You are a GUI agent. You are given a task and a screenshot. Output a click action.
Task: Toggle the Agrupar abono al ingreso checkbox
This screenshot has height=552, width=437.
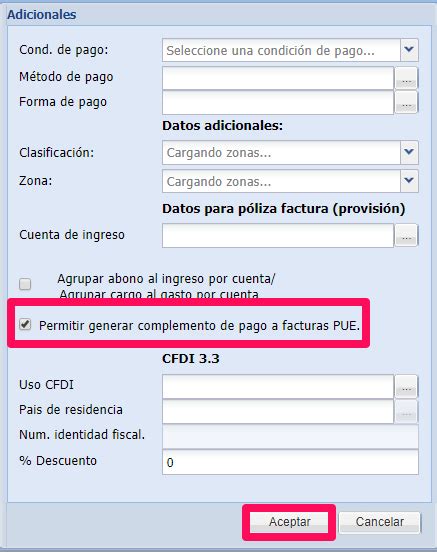[x=25, y=284]
